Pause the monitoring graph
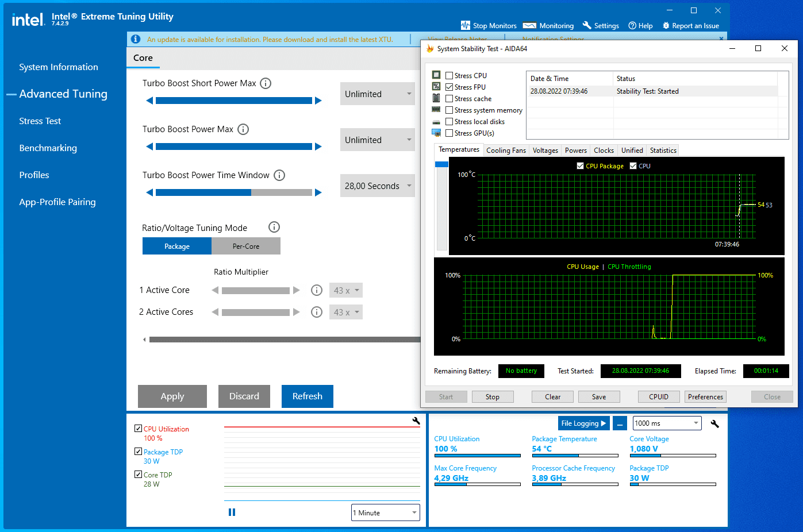 (232, 512)
